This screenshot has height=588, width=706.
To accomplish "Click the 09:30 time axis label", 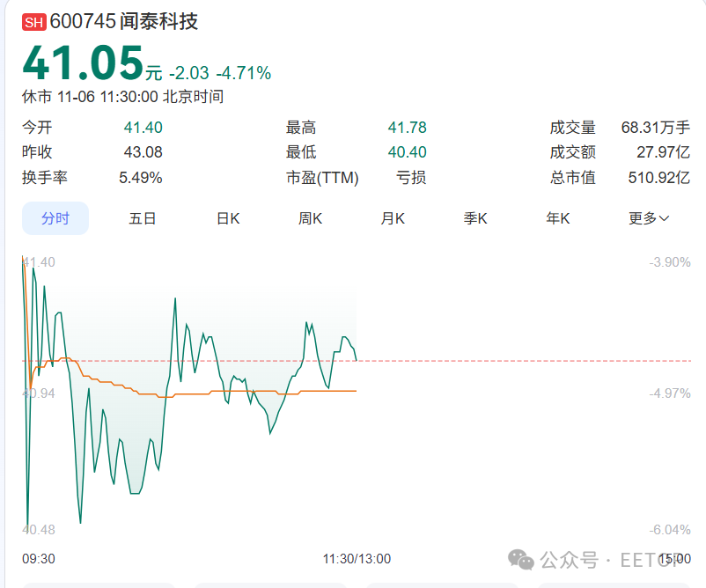I will pyautogui.click(x=40, y=558).
